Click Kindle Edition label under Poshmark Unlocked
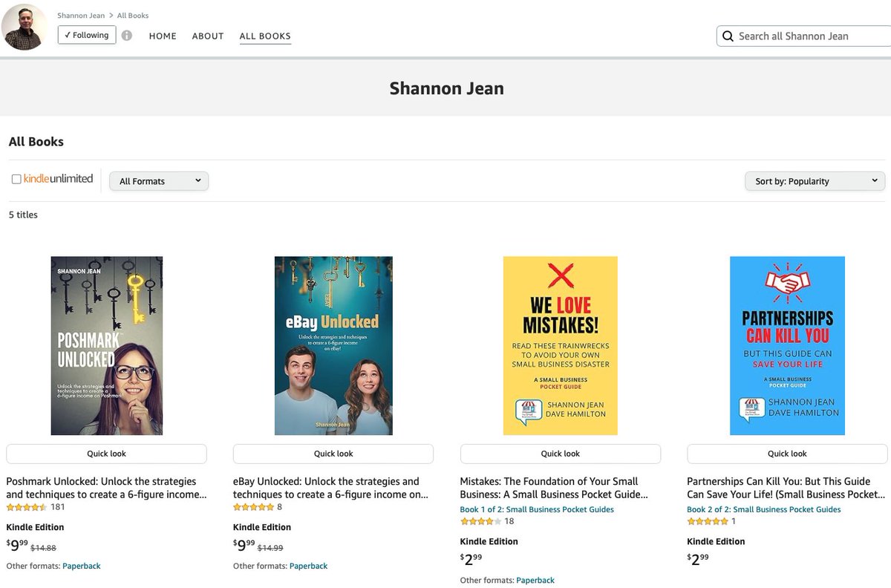891x588 pixels. (35, 527)
